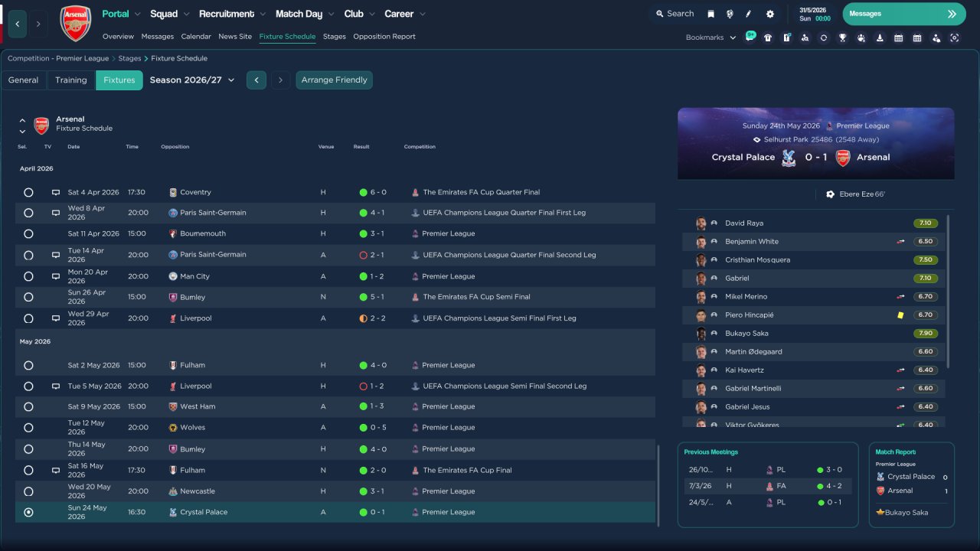Open the world globe icon

[730, 14]
